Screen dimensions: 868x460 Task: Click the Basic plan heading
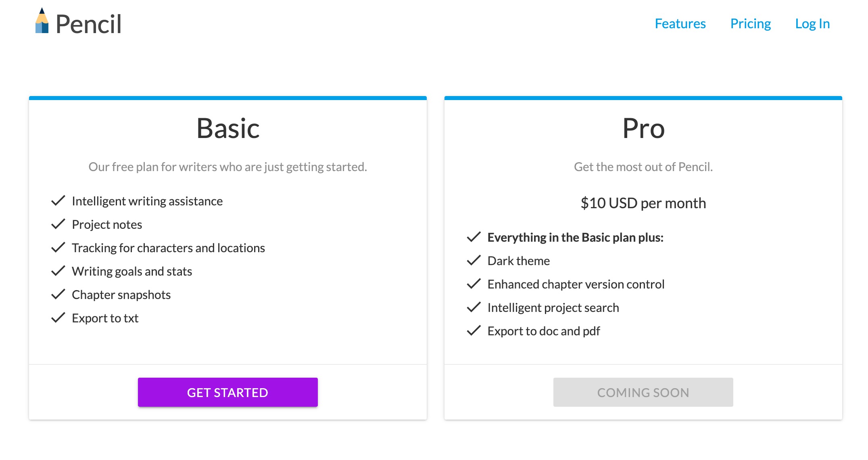228,128
